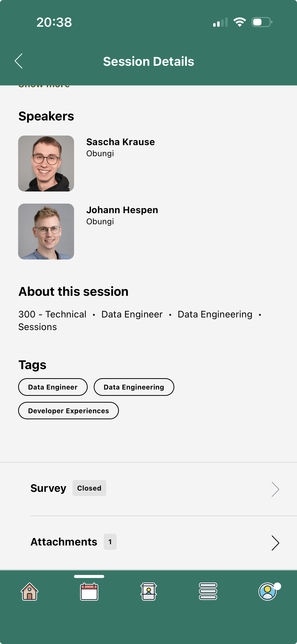Image resolution: width=297 pixels, height=644 pixels.
Task: Select the Developer Experiences tag
Action: (69, 411)
